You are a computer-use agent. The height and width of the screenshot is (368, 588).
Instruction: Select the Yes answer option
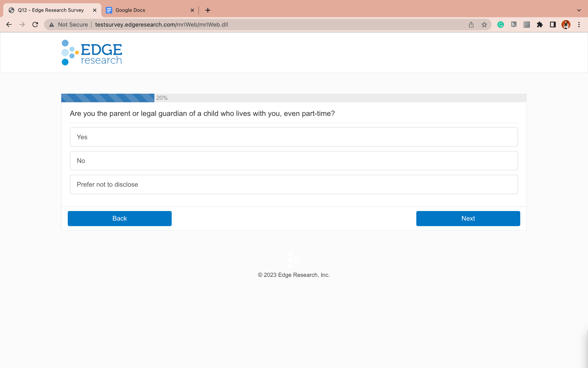[294, 137]
